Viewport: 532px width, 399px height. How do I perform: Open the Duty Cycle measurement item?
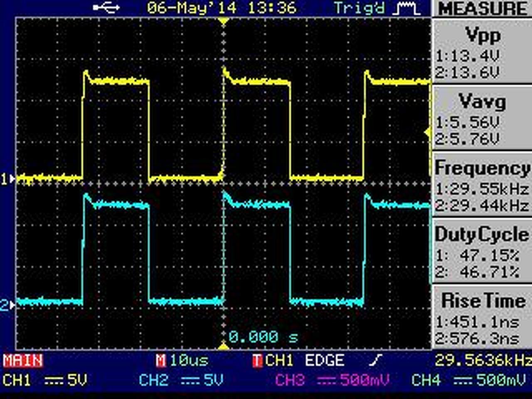coord(482,251)
